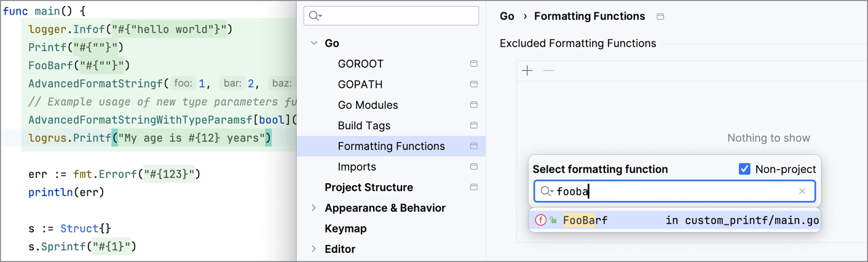
Task: Click the project-level icon beside Go Modules
Action: (x=474, y=105)
